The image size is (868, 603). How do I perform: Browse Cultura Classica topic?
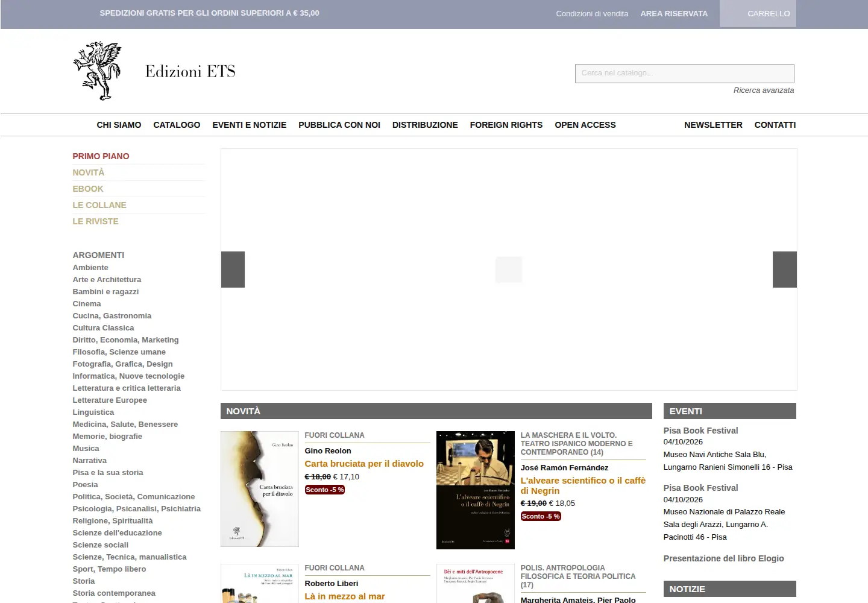coord(103,328)
